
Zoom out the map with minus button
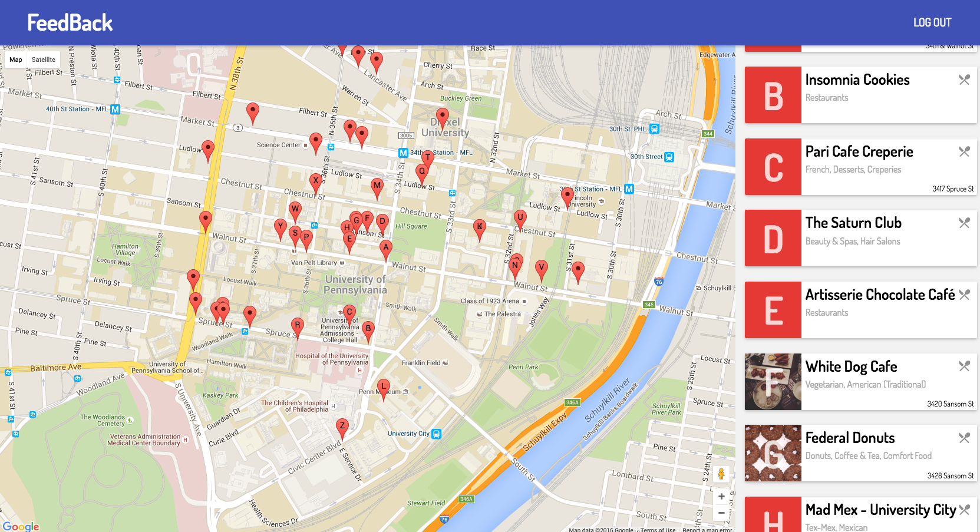(x=721, y=513)
